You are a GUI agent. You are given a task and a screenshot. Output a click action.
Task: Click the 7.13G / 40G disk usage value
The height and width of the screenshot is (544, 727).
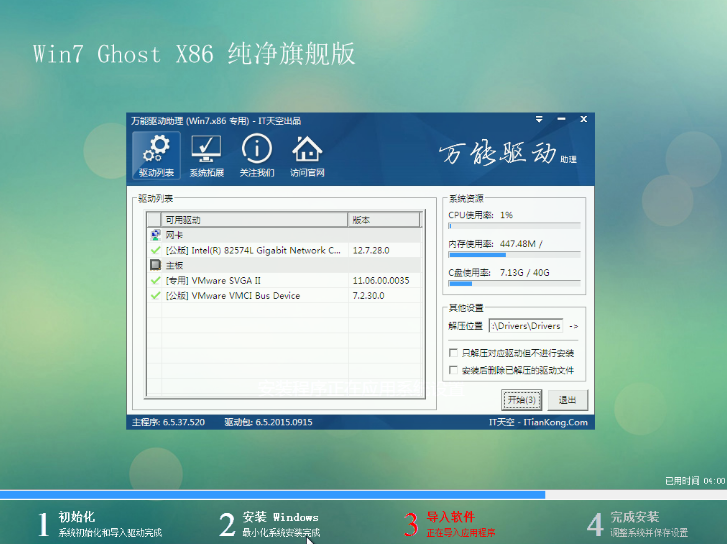pos(524,272)
